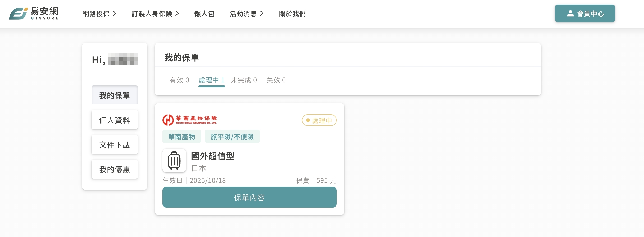Open the 關於我們 menu item
The image size is (644, 237).
tap(292, 14)
